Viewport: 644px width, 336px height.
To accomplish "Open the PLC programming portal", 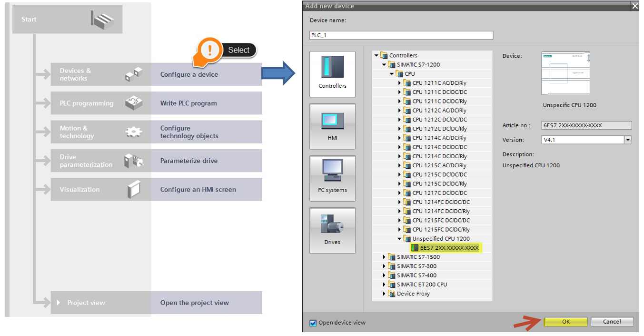I will [x=101, y=103].
